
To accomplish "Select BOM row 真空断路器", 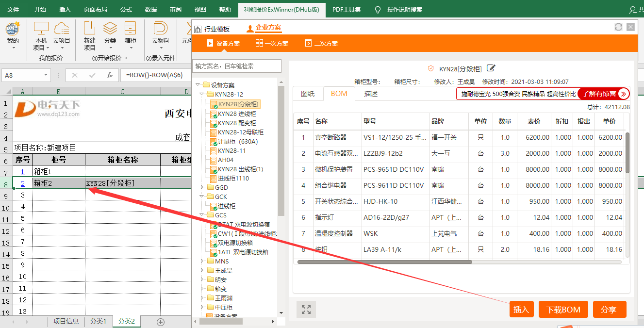I will coord(459,137).
